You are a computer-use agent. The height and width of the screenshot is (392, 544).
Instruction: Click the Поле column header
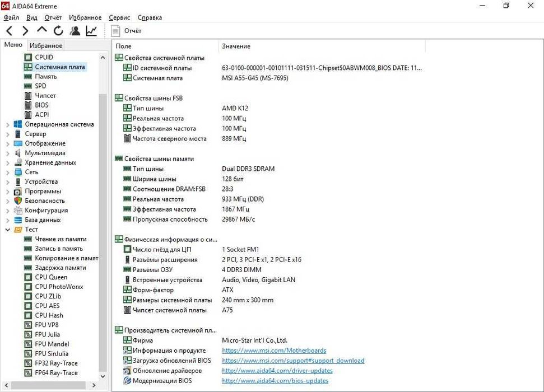click(x=166, y=46)
